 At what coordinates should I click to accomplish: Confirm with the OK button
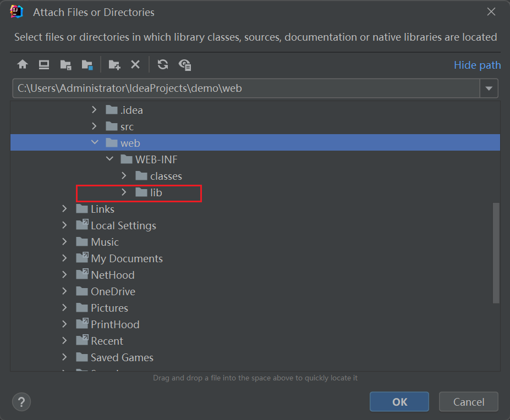399,402
